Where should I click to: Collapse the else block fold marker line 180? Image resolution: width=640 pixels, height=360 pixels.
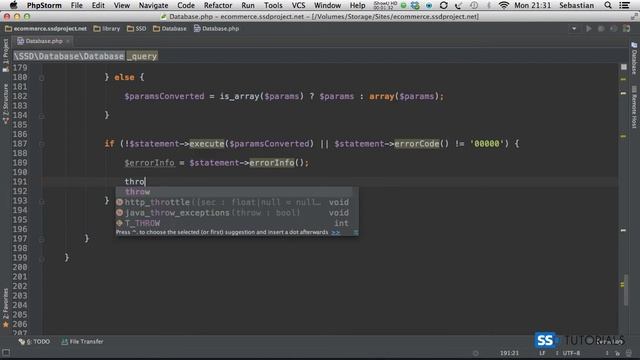[x=42, y=78]
